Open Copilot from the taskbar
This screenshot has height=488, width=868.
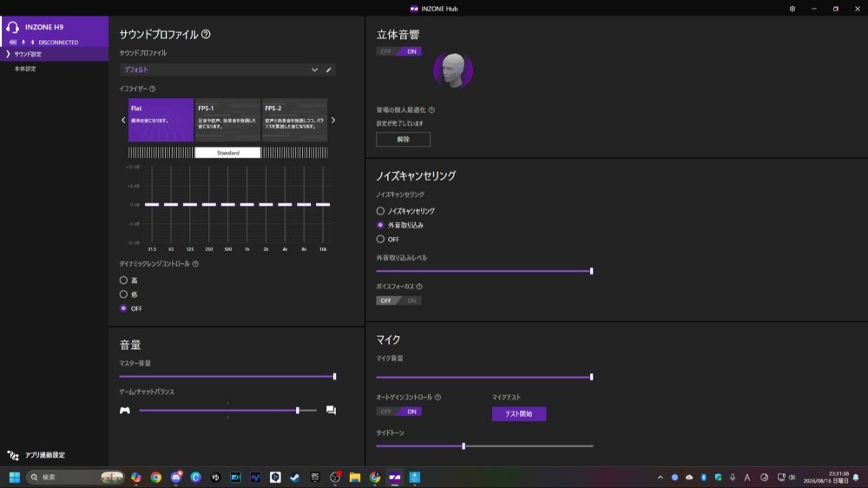pyautogui.click(x=136, y=477)
